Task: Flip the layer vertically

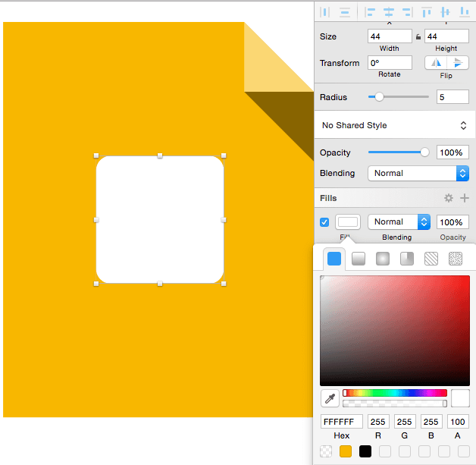Action: [x=458, y=63]
